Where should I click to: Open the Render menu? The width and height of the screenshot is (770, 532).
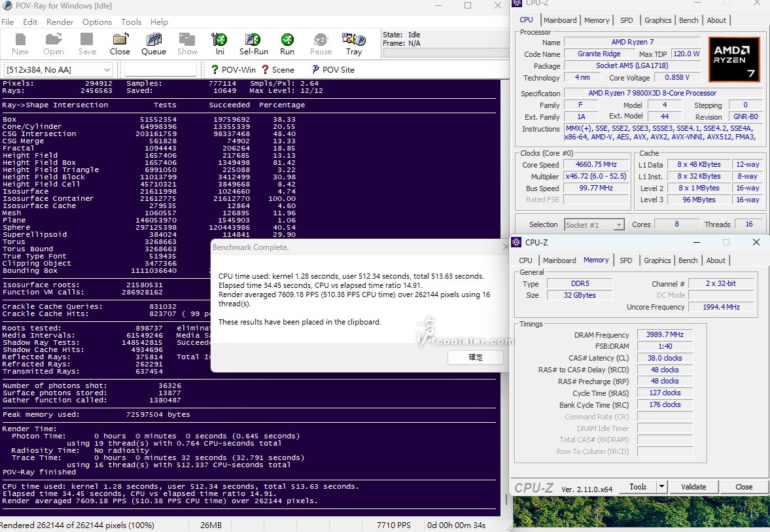point(60,22)
